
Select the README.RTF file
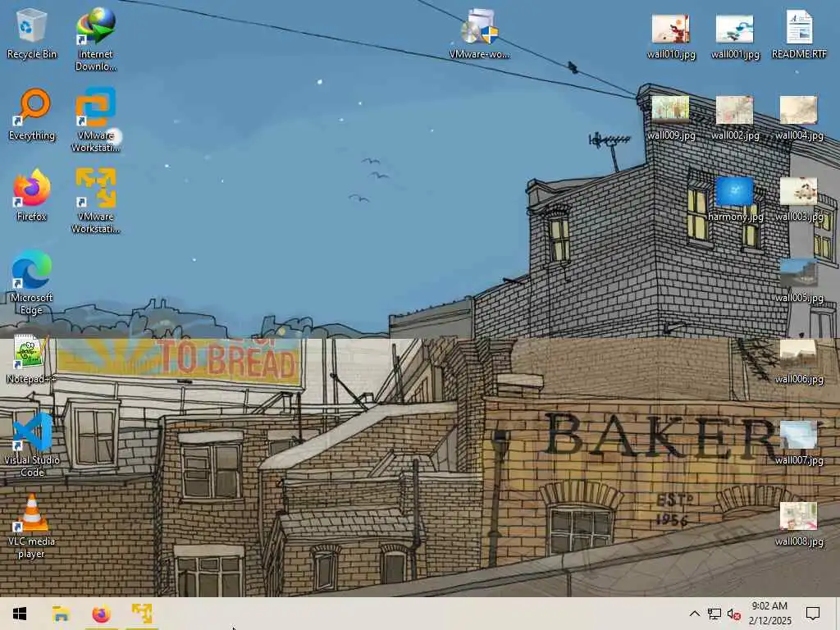799,33
